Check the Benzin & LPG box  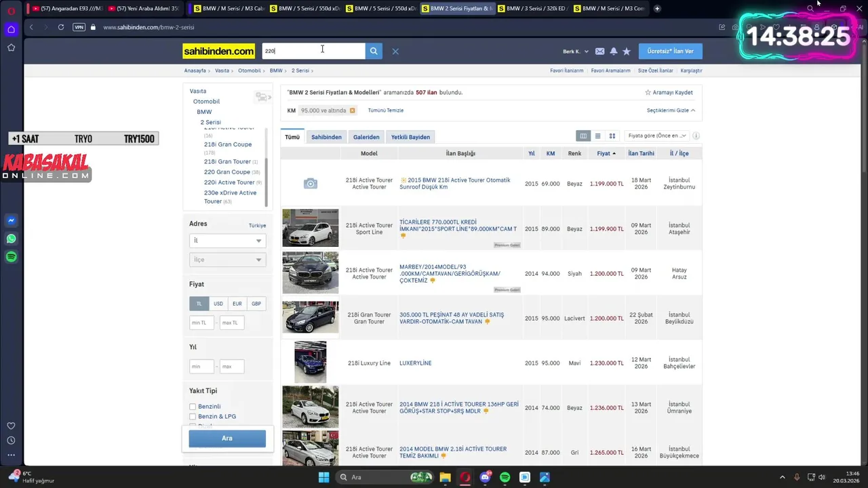193,416
